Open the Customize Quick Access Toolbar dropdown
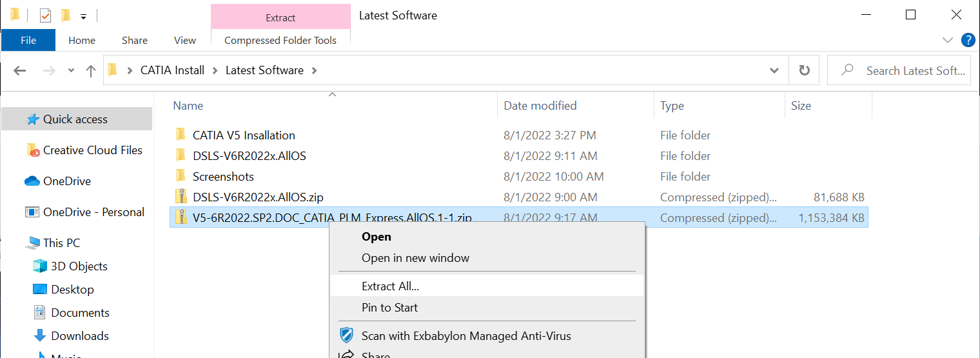980x358 pixels. click(x=83, y=16)
